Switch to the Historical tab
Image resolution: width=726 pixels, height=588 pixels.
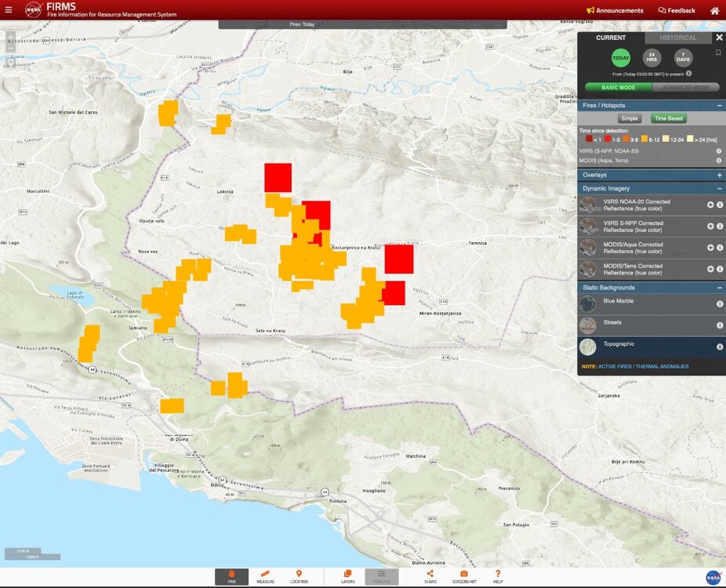(x=677, y=38)
